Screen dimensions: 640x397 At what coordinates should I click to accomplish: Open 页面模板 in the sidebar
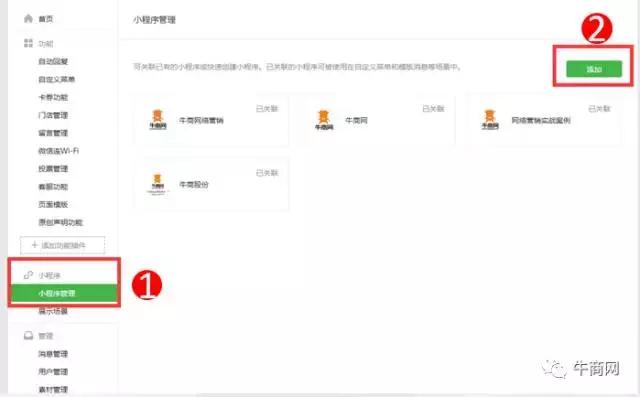coord(53,204)
